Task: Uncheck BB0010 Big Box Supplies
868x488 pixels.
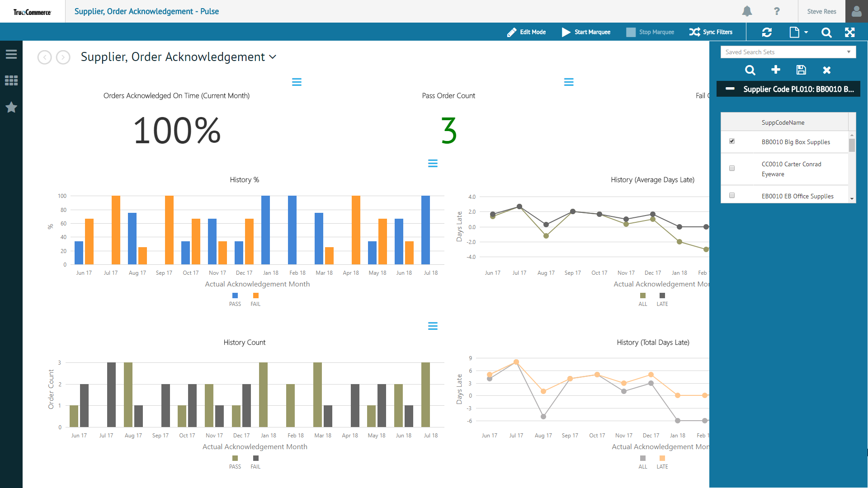Action: (x=732, y=141)
